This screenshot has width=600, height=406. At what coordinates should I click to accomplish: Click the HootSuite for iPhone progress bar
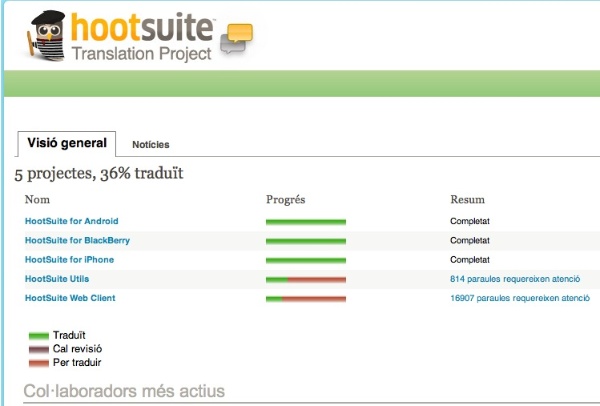coord(306,260)
